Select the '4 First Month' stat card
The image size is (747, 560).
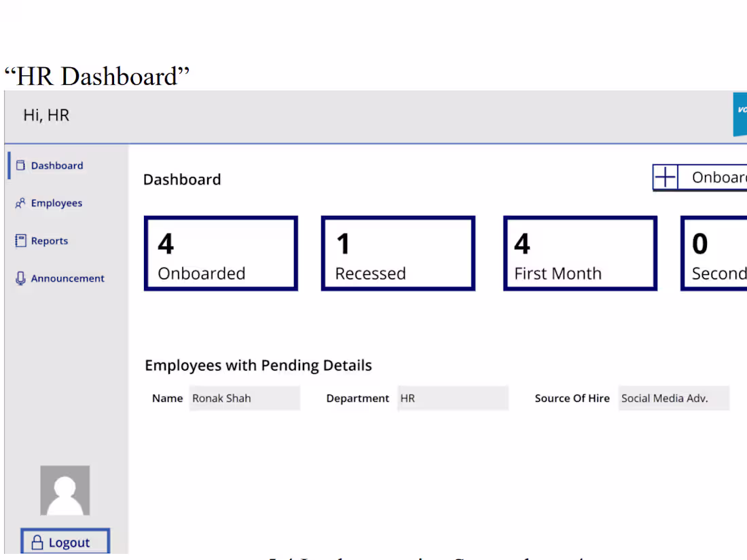coord(580,253)
